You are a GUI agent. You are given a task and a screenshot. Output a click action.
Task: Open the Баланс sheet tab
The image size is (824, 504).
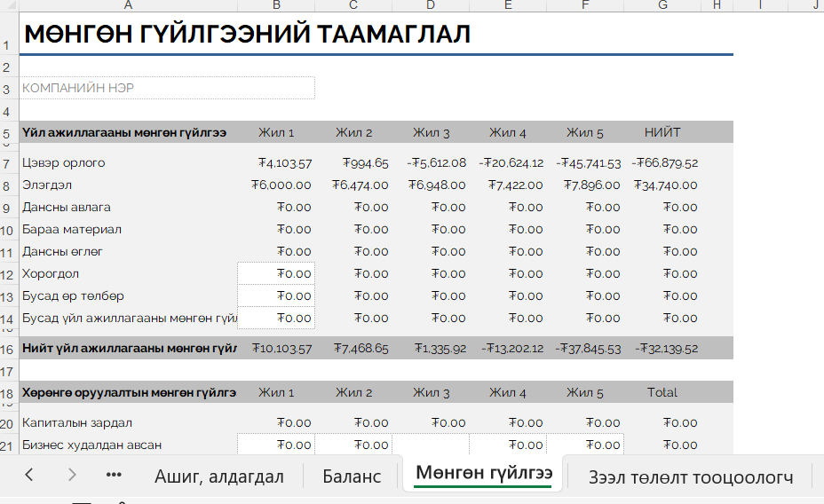(351, 476)
